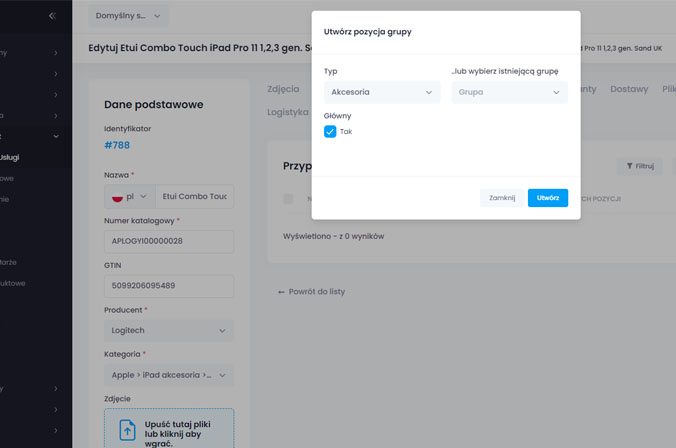Expand the Grupa dropdown in dialog

point(509,92)
